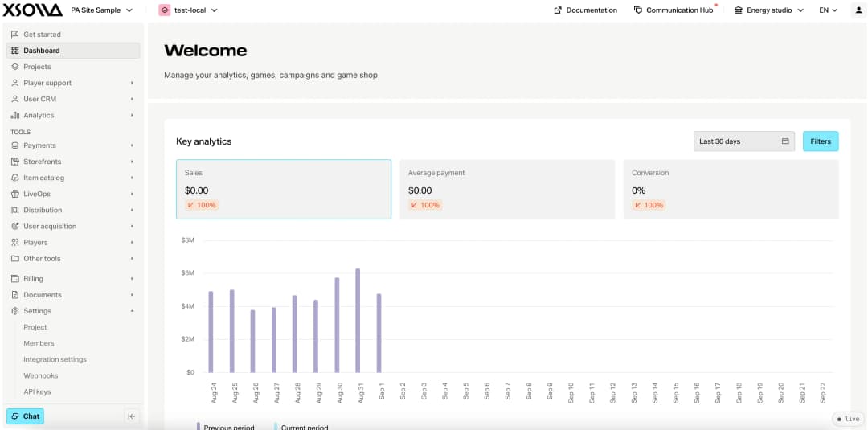Click the Storefronts shop icon
Screen dimensions: 868x430
(15, 162)
